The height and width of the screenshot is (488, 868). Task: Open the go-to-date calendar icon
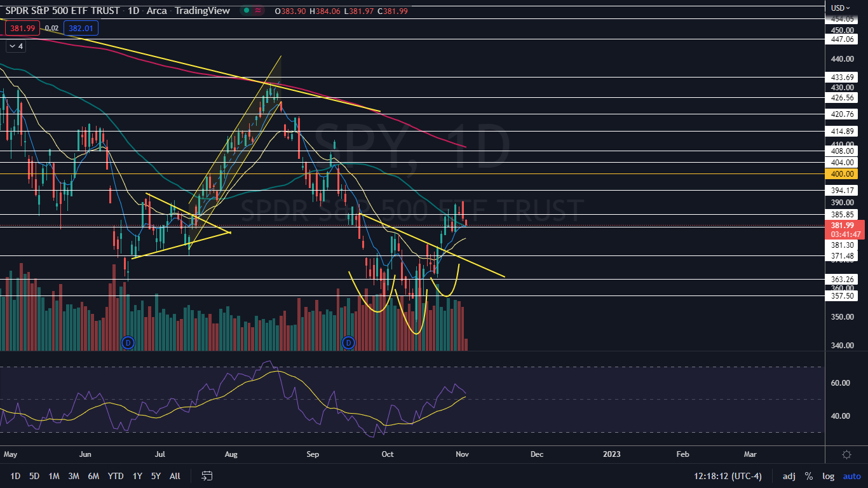pyautogui.click(x=207, y=476)
